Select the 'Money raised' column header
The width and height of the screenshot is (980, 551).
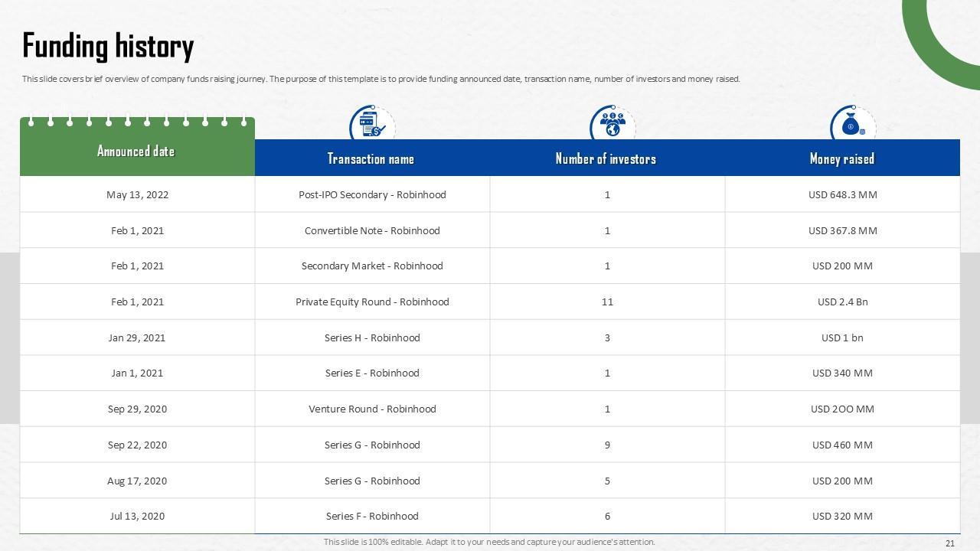click(x=842, y=158)
